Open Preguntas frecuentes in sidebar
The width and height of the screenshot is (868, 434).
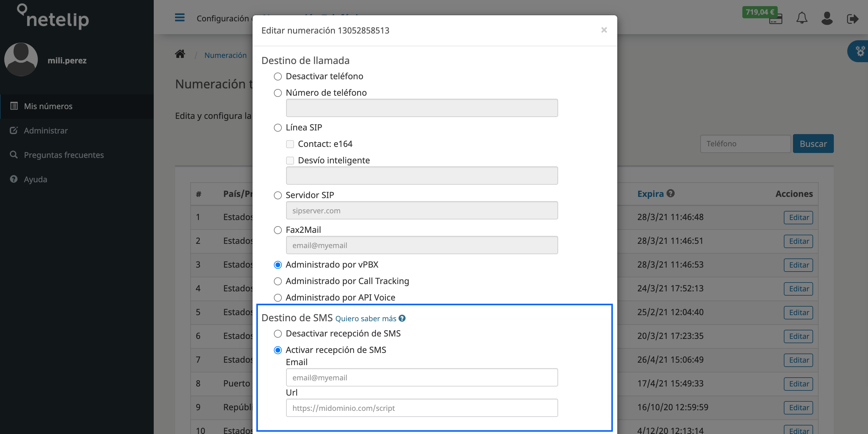point(77,155)
